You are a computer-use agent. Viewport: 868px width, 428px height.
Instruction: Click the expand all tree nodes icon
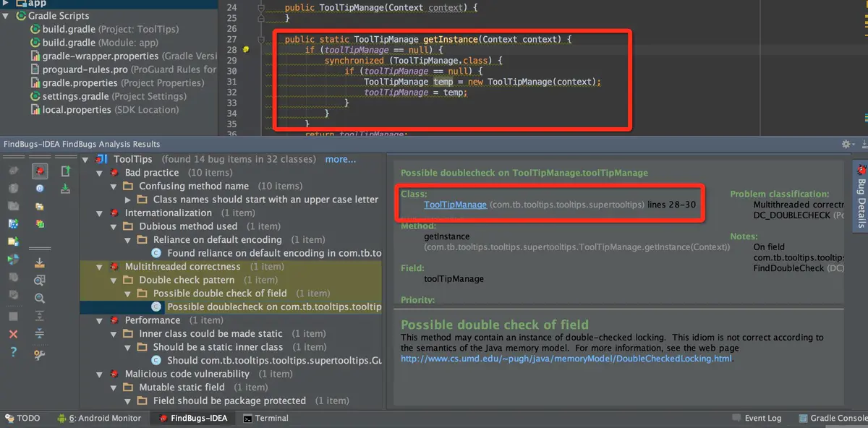click(x=39, y=315)
